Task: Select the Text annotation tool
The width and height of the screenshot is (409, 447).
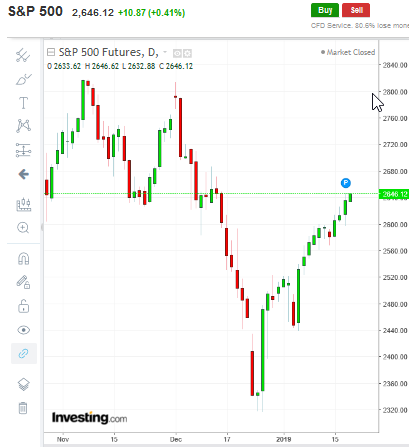Action: (23, 103)
